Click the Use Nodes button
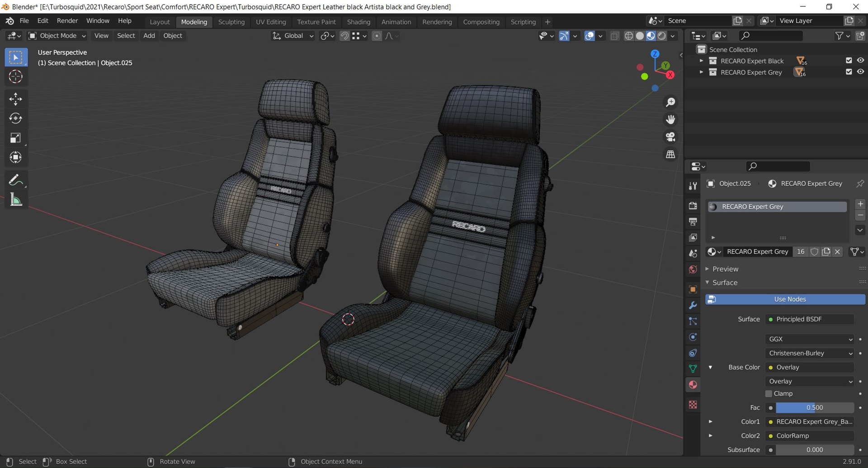Screen dimensions: 868x468 pos(785,299)
